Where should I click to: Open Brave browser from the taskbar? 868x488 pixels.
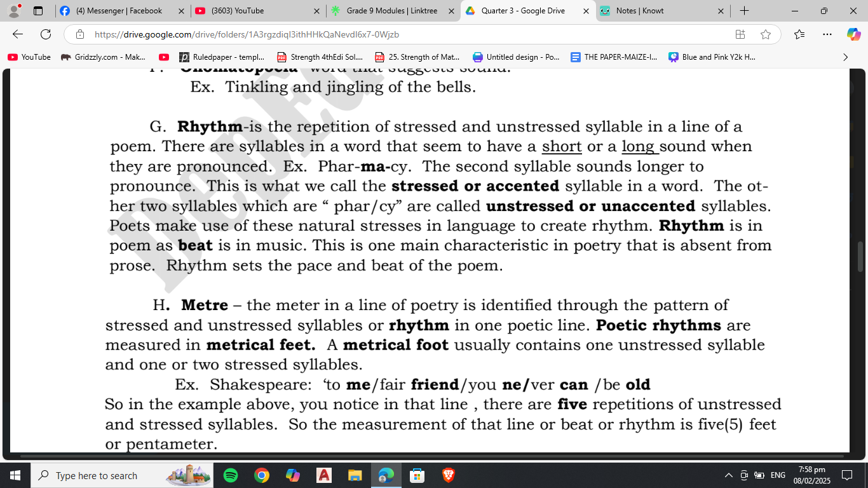point(449,475)
